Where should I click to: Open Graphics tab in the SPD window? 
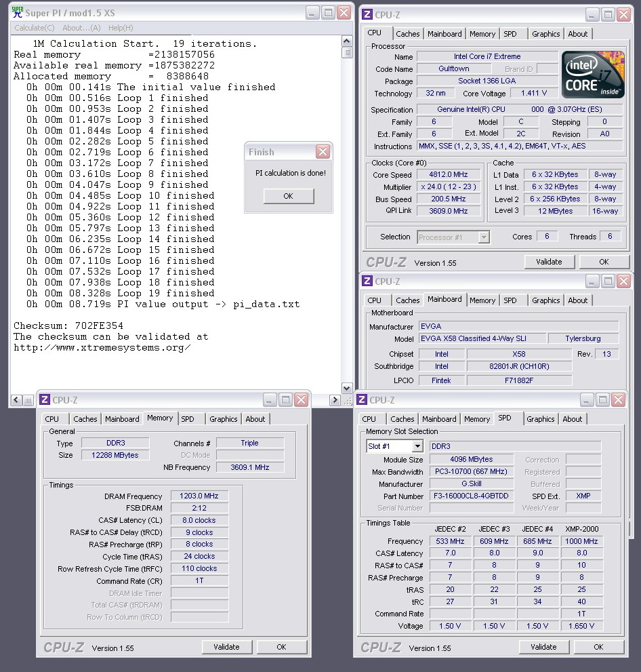[540, 419]
